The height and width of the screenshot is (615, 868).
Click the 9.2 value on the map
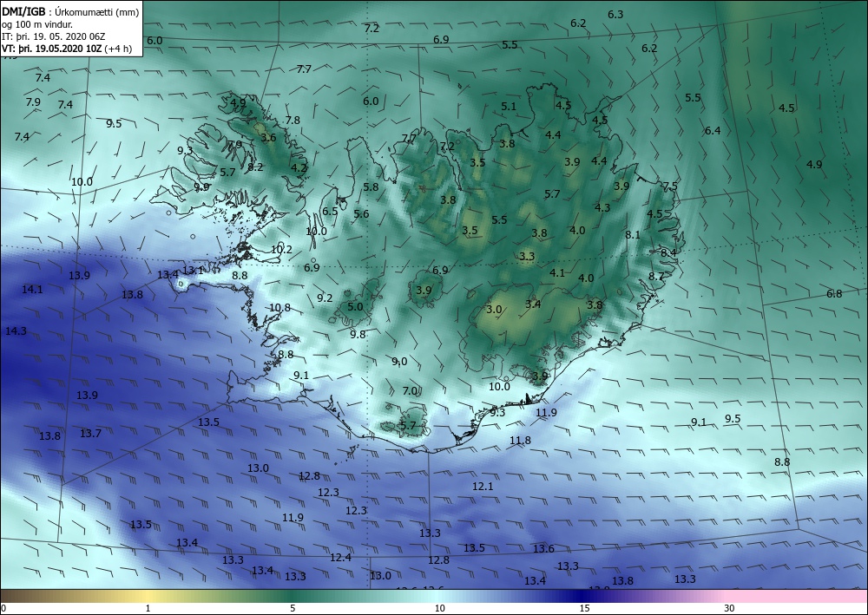click(x=325, y=298)
